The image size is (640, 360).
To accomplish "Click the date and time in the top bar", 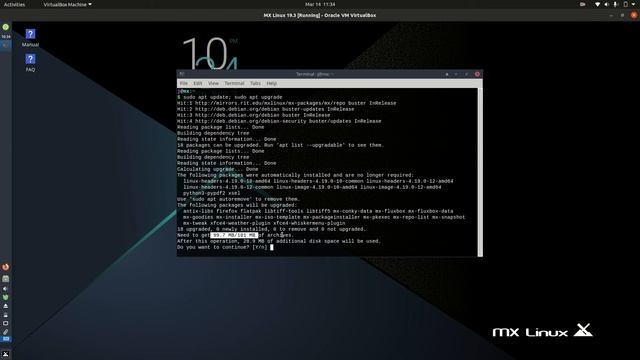I will [320, 4].
